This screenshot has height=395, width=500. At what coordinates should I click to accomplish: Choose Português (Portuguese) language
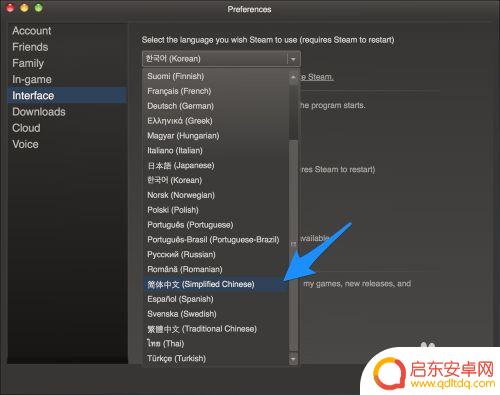tap(216, 225)
